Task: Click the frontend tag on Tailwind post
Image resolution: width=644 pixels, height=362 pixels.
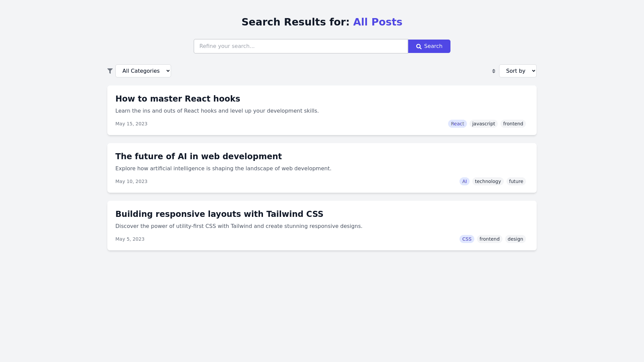Action: click(x=489, y=239)
